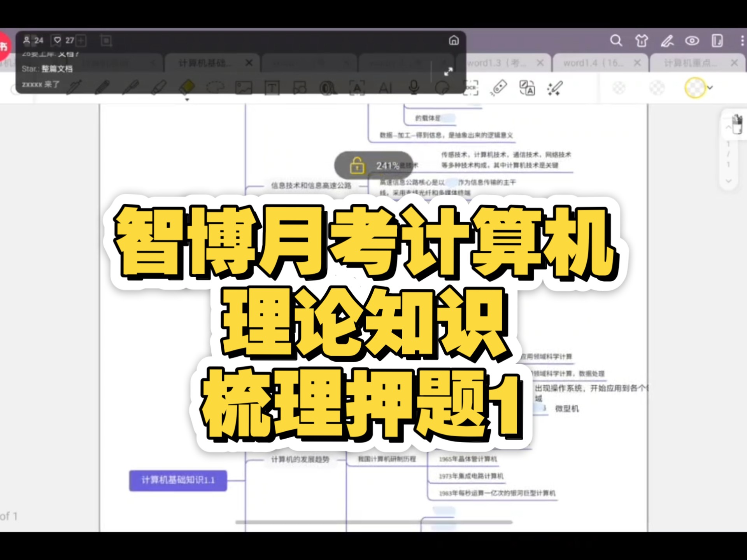This screenshot has height=560, width=747.
Task: Open the page layout panel icon
Action: [x=717, y=40]
